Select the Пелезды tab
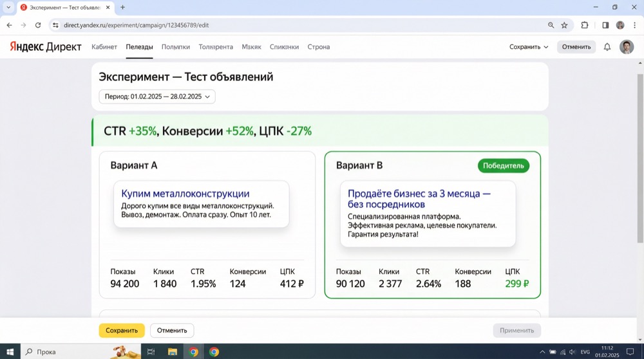The height and width of the screenshot is (359, 644). point(139,47)
